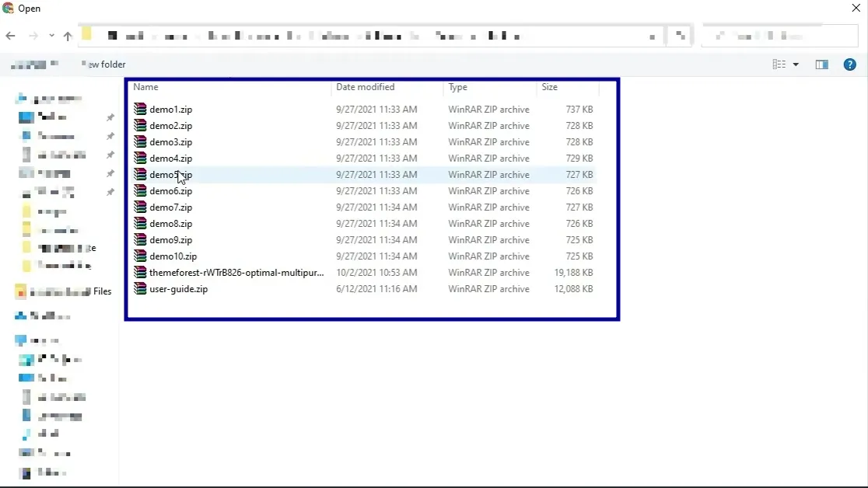Click the 12,088 KB size value

[x=573, y=289]
